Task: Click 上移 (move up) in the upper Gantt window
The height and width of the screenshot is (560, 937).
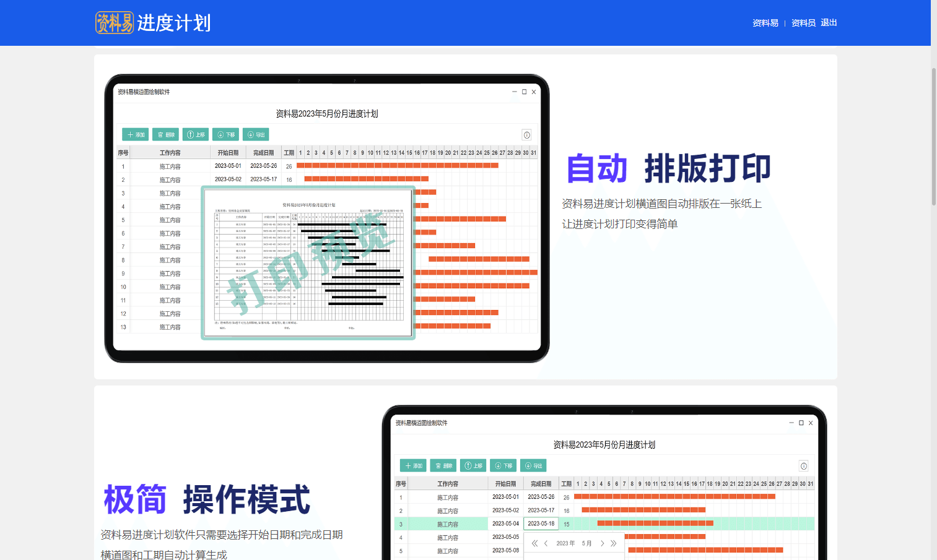Action: [x=196, y=134]
